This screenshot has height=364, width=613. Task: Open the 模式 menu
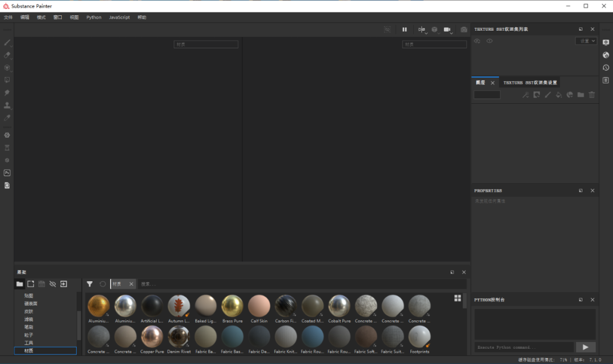(x=41, y=17)
